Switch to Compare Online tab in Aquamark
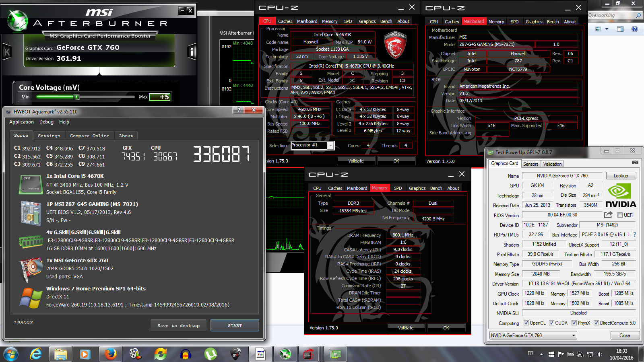Screen dimensions: 644x362 tap(89, 136)
